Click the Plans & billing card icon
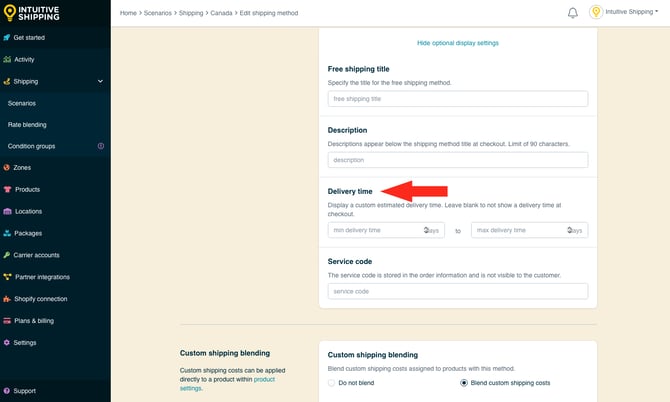 click(7, 321)
